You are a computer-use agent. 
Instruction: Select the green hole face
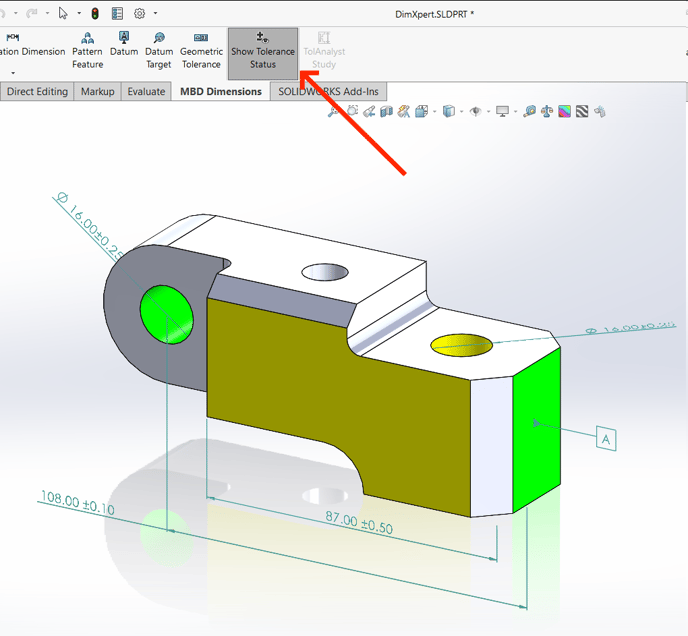click(167, 314)
